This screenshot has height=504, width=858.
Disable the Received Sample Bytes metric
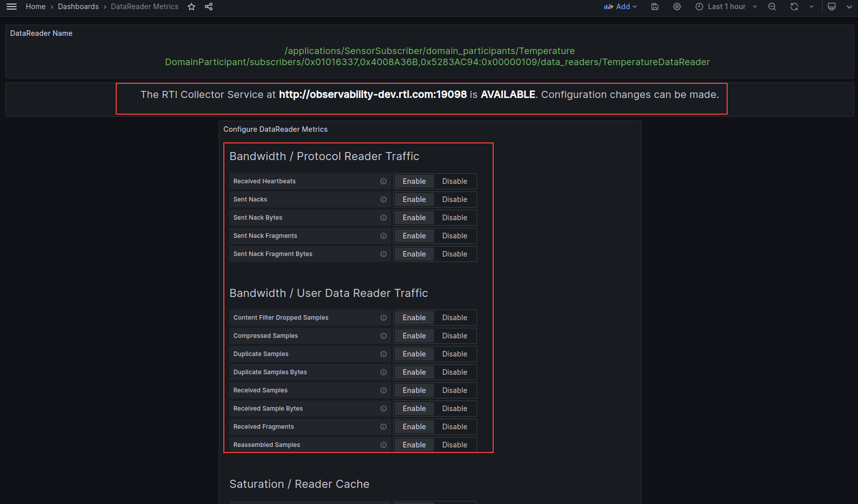pyautogui.click(x=454, y=408)
